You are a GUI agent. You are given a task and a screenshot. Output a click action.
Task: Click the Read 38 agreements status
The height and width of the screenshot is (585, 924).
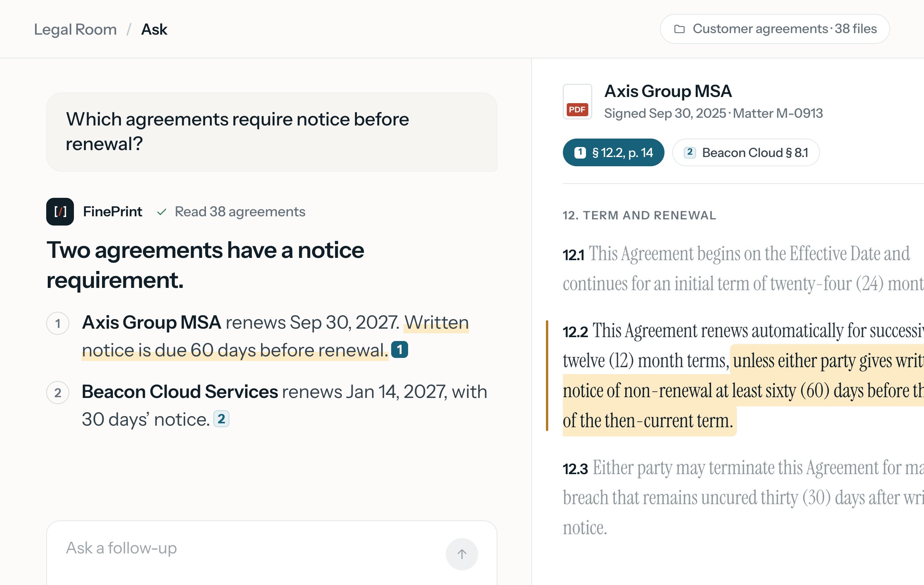(240, 212)
